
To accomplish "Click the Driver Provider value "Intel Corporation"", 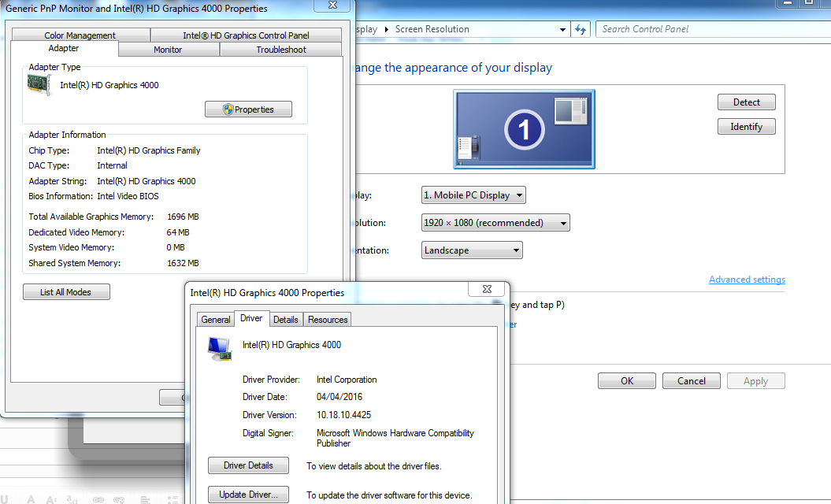I will 347,380.
